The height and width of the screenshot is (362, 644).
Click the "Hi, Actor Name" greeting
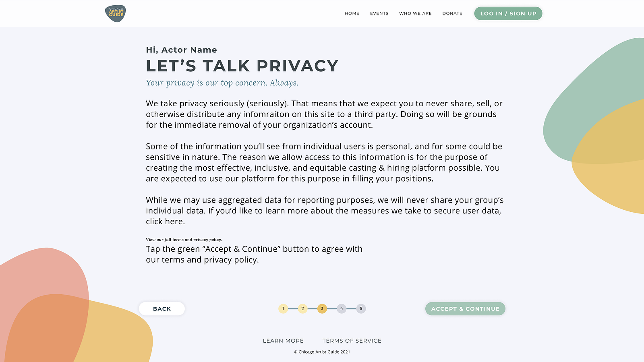coord(181,50)
